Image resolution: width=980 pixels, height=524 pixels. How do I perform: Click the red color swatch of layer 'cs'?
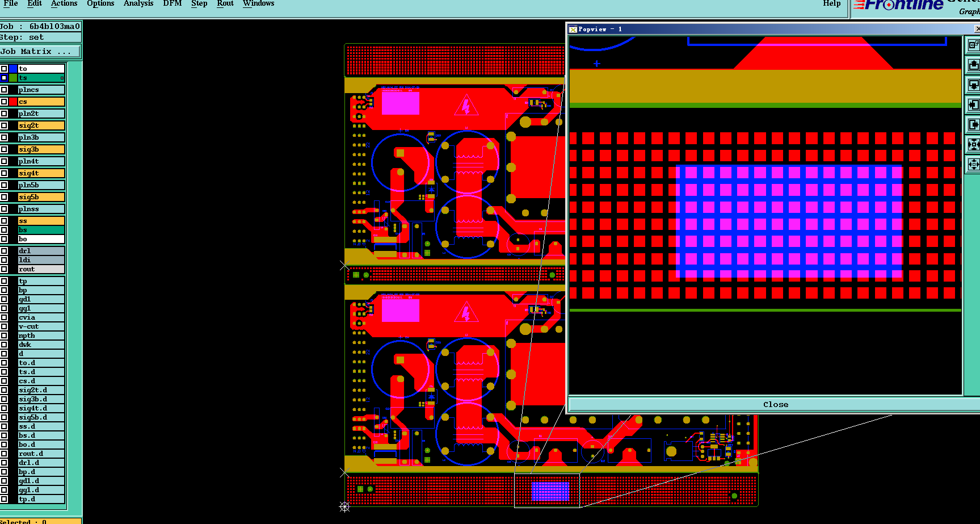click(13, 102)
